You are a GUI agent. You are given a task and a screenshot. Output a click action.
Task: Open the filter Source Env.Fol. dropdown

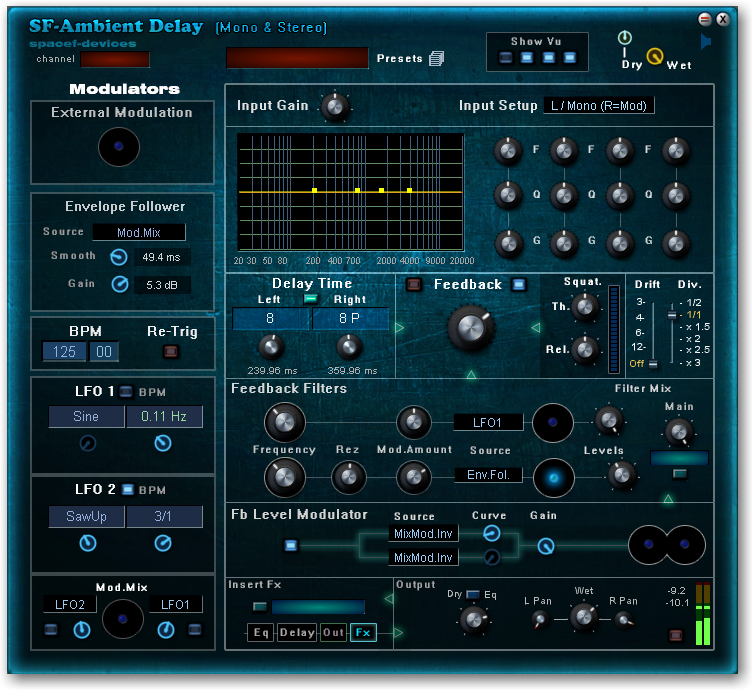pos(488,475)
